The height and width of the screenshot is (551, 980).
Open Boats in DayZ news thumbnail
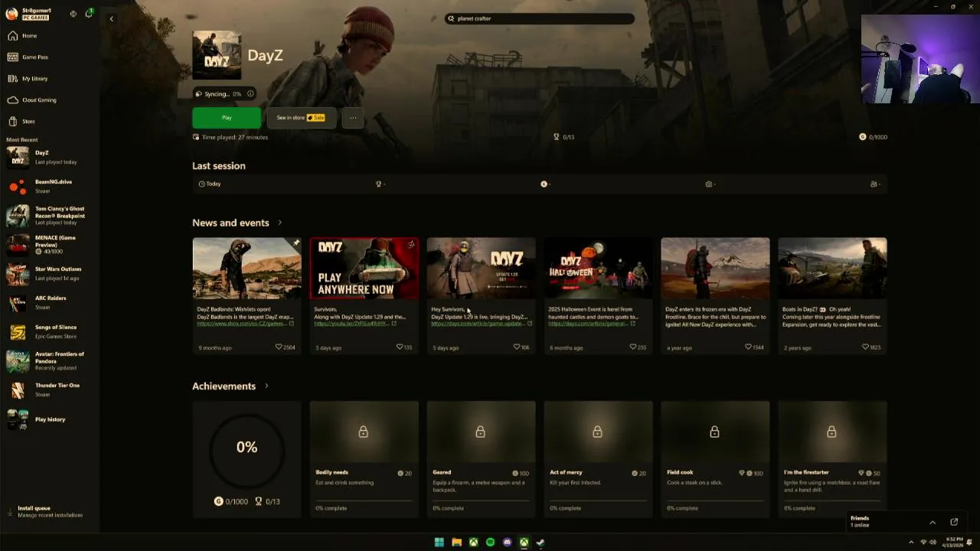tap(832, 268)
